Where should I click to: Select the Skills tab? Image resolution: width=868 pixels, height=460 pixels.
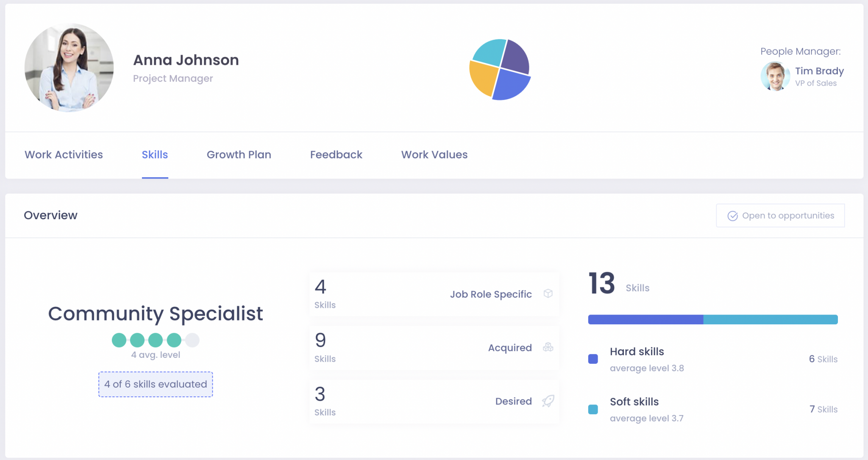[155, 155]
